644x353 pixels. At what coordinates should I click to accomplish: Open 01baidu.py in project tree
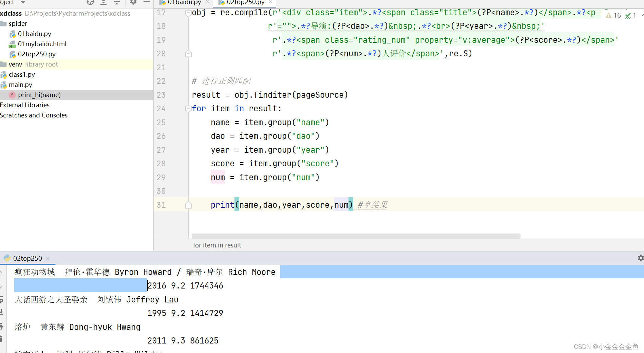coord(34,34)
